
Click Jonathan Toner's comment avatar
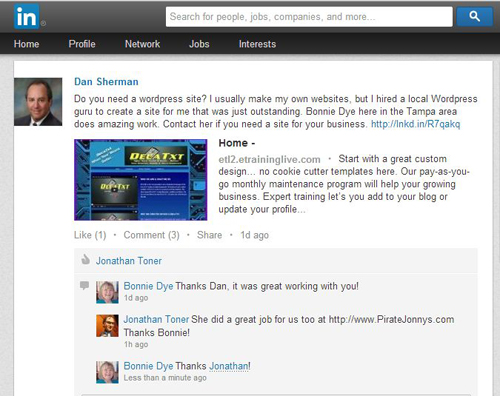pos(107,326)
